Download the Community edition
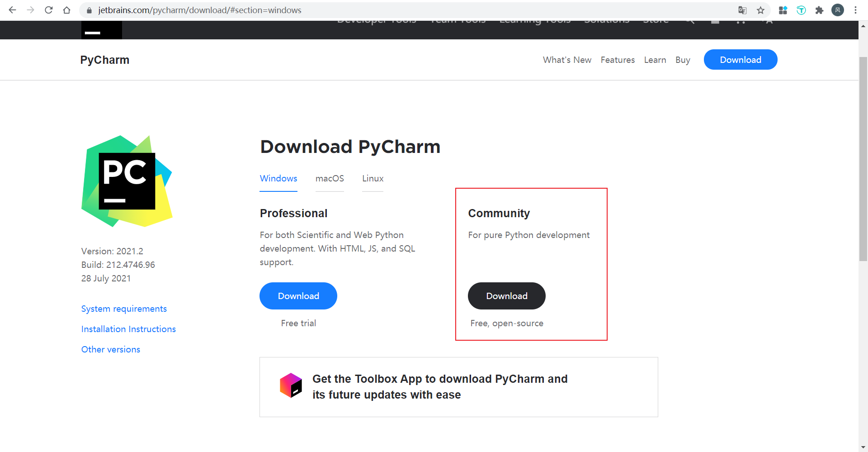 pyautogui.click(x=507, y=296)
